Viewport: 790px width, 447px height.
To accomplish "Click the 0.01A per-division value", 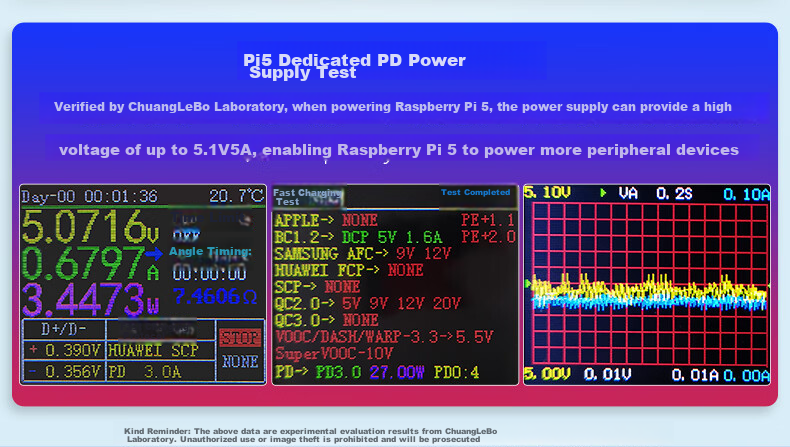I will (x=695, y=375).
